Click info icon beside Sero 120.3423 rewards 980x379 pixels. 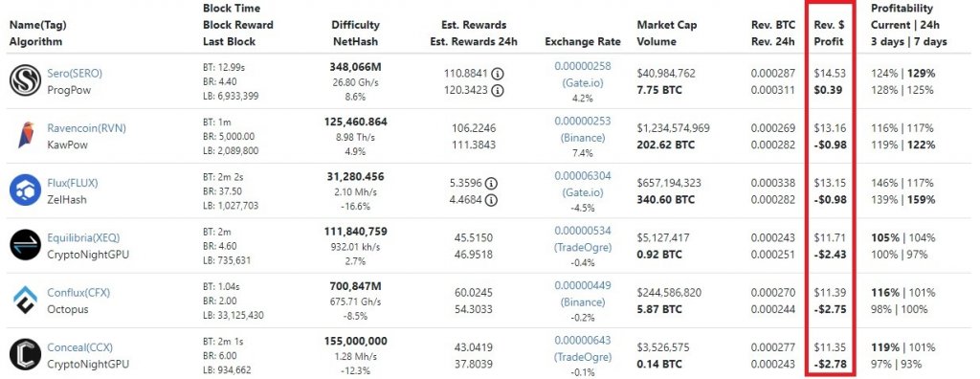click(x=498, y=90)
